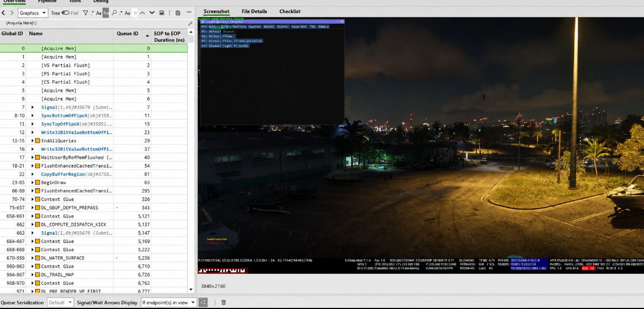
Task: Click the event list scroll-down arrow
Action: pyautogui.click(x=190, y=290)
